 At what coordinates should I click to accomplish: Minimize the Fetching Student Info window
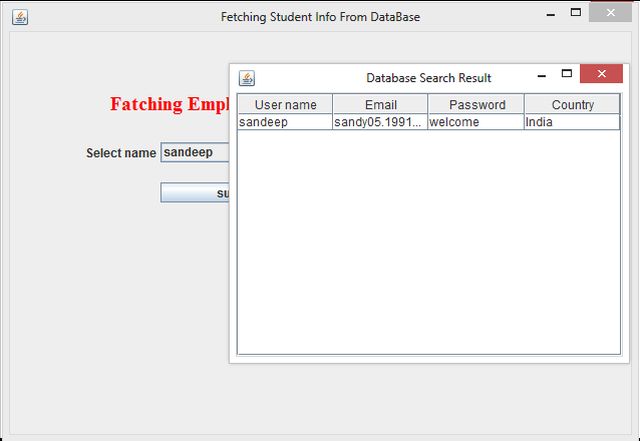[551, 15]
